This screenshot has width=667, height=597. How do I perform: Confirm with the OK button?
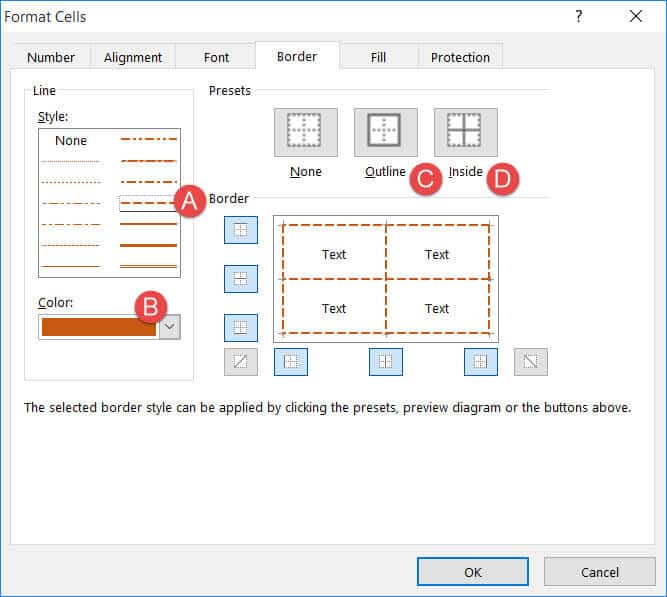point(473,572)
